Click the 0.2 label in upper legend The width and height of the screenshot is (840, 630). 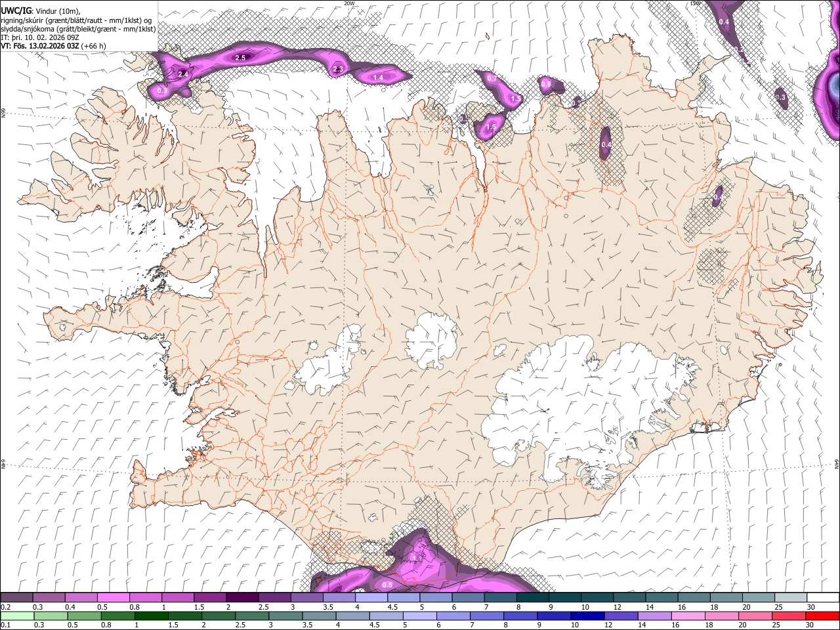(x=5, y=607)
